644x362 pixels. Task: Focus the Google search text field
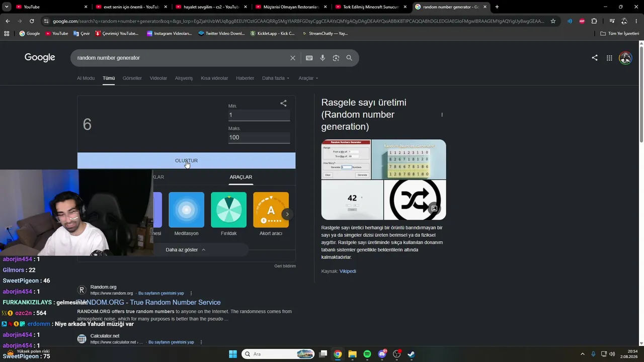(x=181, y=58)
